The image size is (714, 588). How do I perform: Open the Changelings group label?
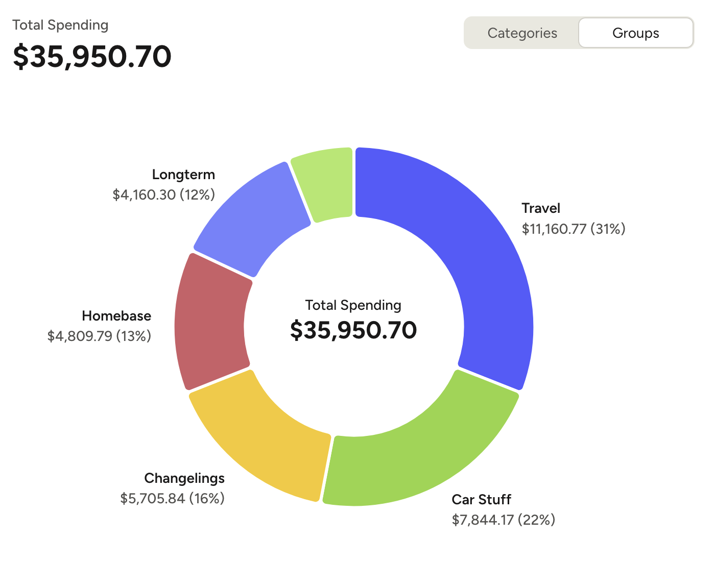pyautogui.click(x=184, y=478)
